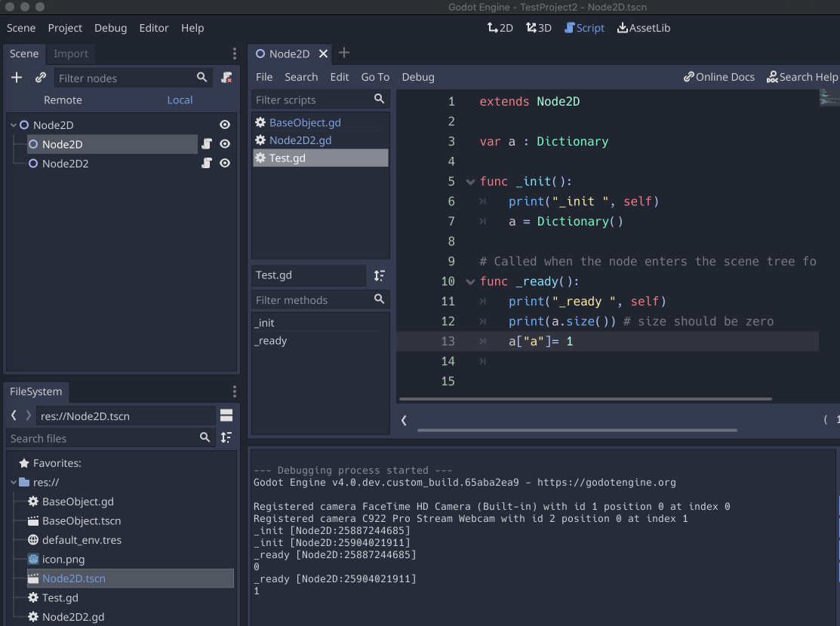Click the split mode toggle icon in FileSystem
This screenshot has width=840, height=626.
(226, 415)
